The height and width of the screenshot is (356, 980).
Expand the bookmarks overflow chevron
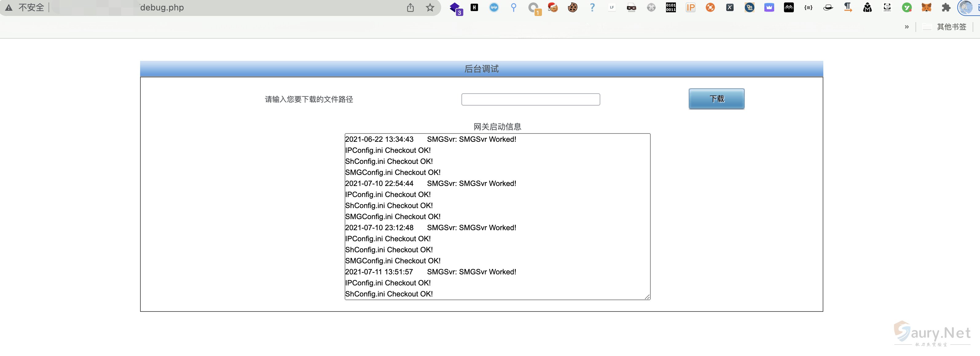pos(907,27)
